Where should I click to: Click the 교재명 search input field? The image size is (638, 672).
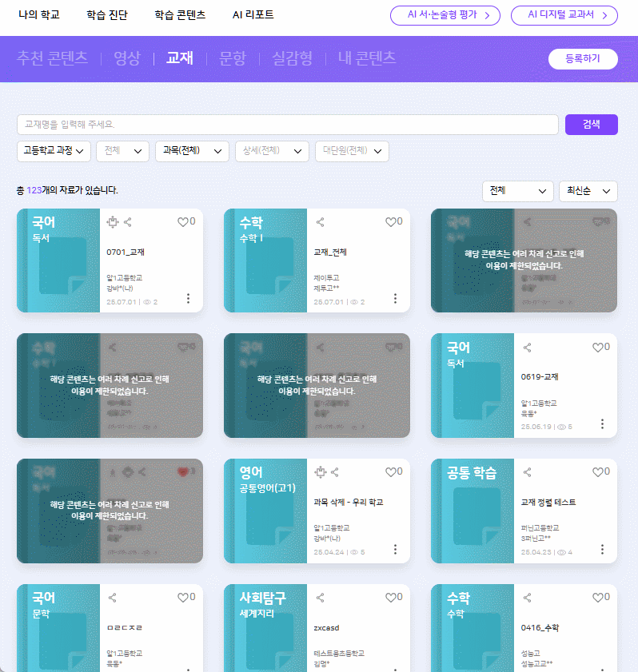[287, 125]
